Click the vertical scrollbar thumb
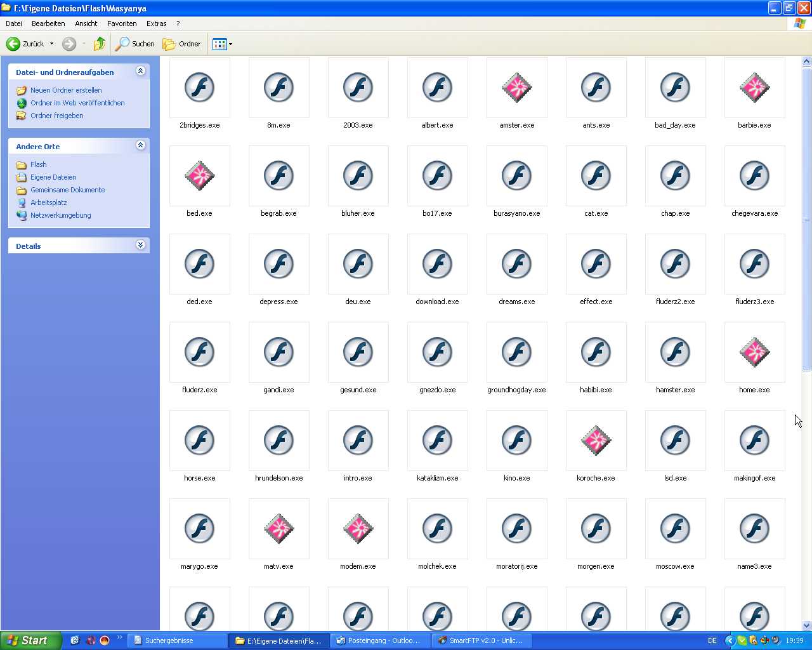 click(807, 219)
